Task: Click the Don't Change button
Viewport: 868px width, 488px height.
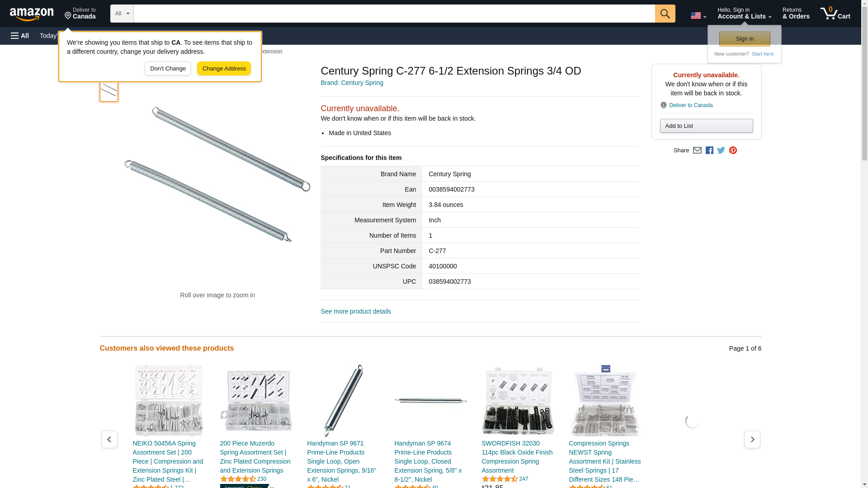Action: pos(167,69)
